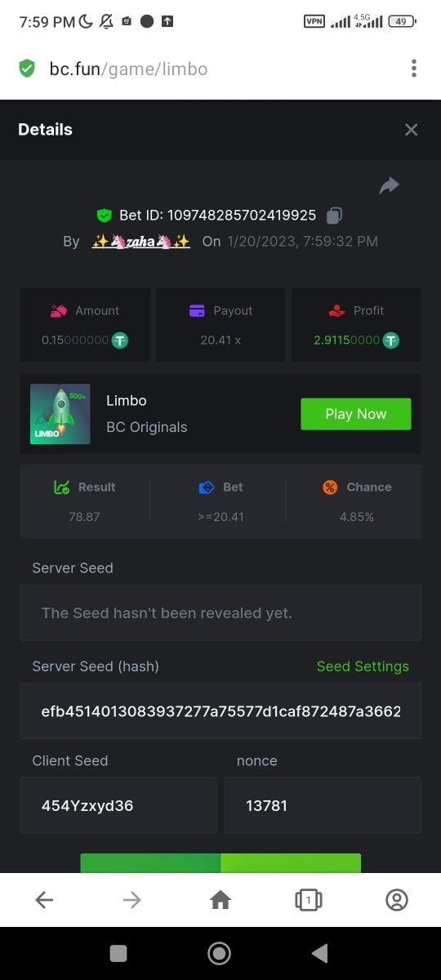441x980 pixels.
Task: Open the zaha player profile link
Action: [141, 241]
